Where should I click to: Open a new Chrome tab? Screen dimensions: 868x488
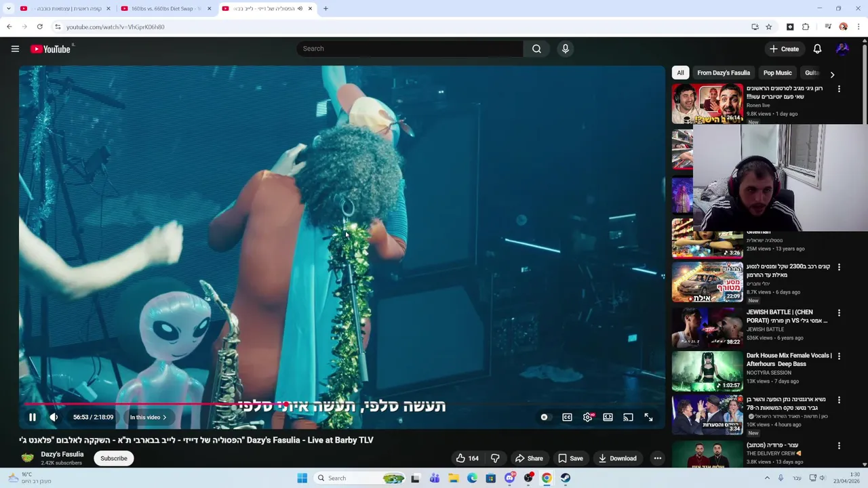click(x=325, y=9)
